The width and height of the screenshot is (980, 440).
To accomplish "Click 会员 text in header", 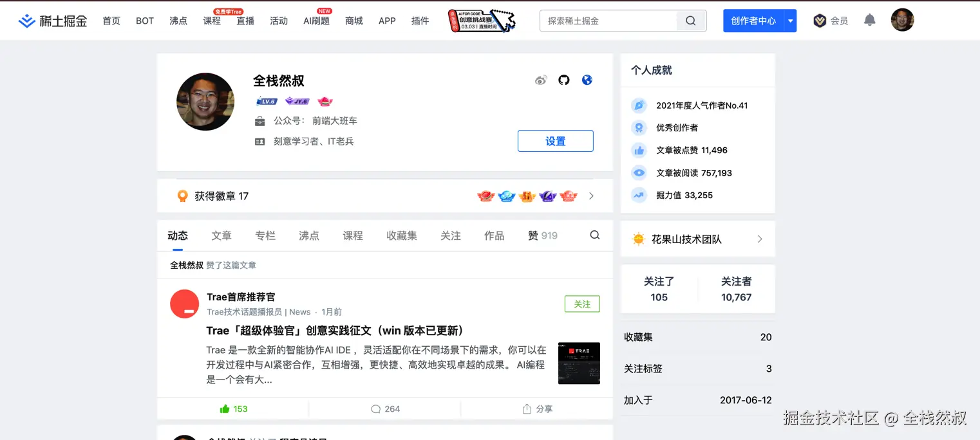I will coord(839,21).
